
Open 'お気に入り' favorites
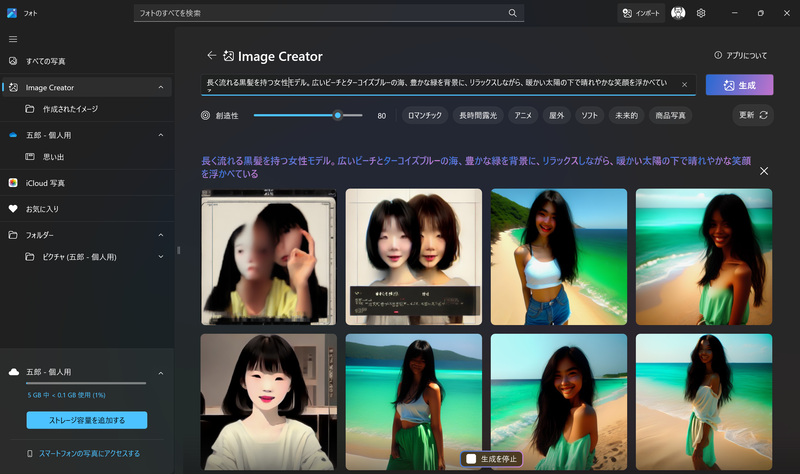click(x=87, y=209)
